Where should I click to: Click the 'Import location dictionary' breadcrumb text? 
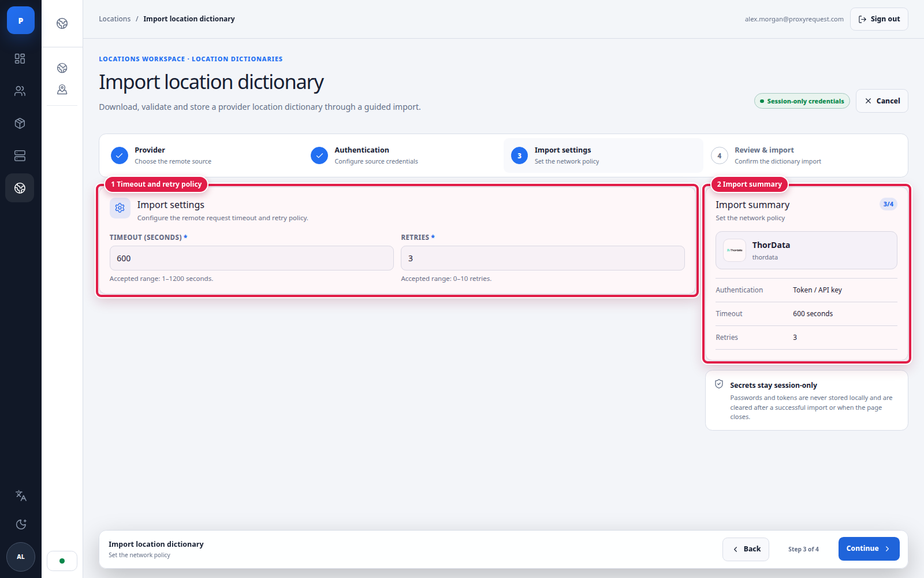click(189, 19)
